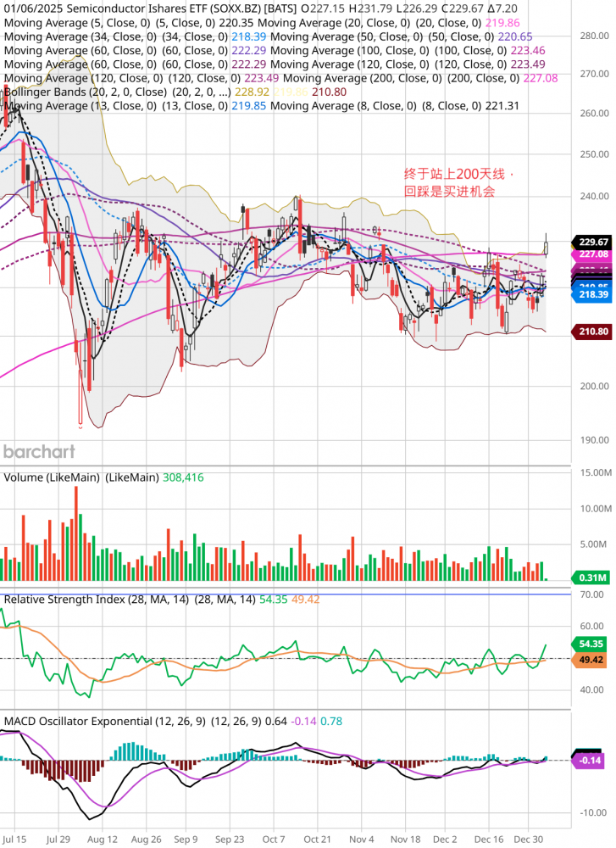
Task: Click the 250.00 price axis label
Action: tap(594, 154)
